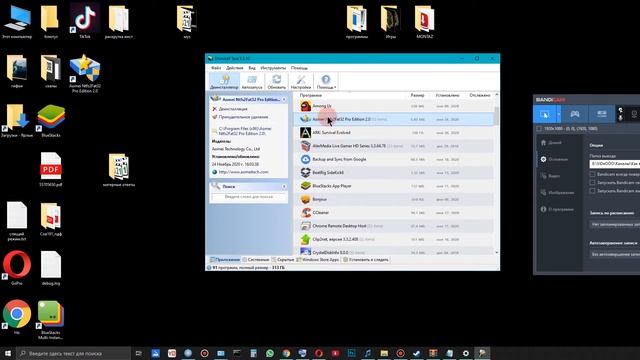
Task: Select the Clip2net program row
Action: (394, 239)
